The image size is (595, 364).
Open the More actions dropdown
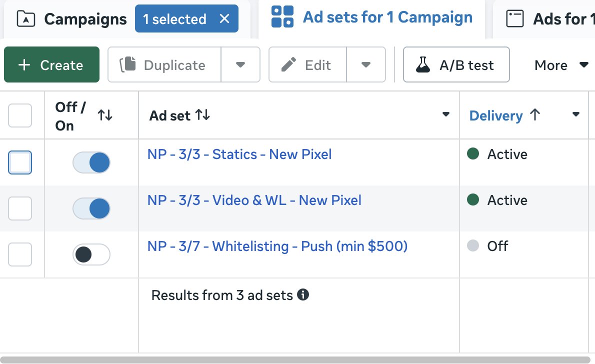560,65
